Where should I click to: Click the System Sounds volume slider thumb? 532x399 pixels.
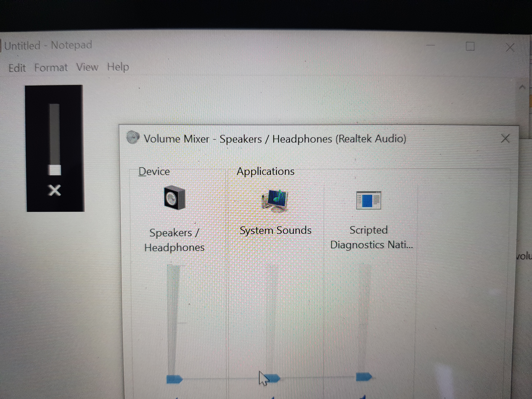coord(273,378)
